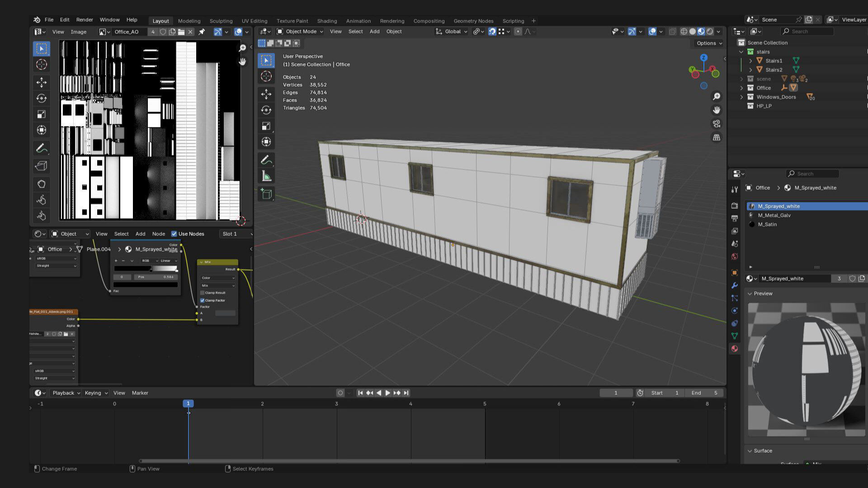The width and height of the screenshot is (868, 488).
Task: Select the Rotate tool in 3D viewport
Action: (266, 110)
